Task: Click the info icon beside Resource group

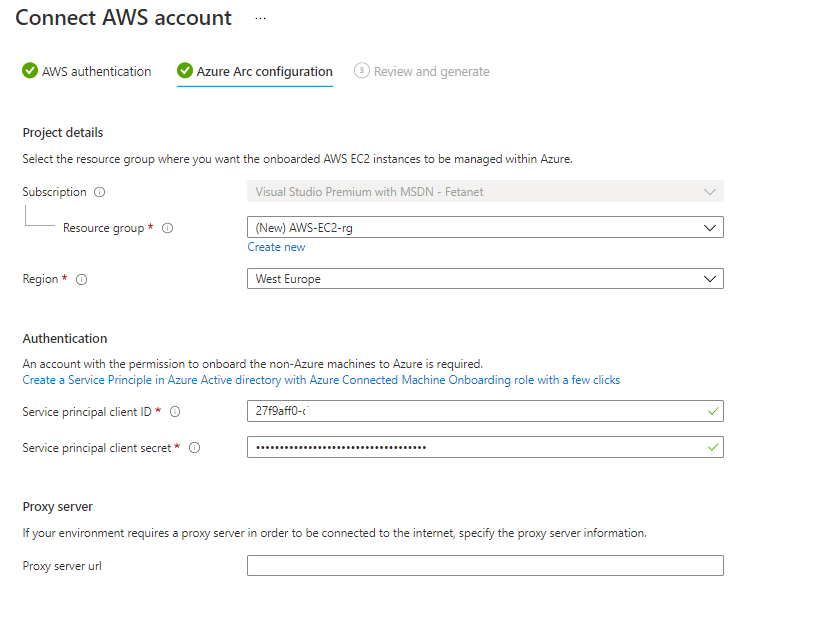Action: tap(168, 228)
